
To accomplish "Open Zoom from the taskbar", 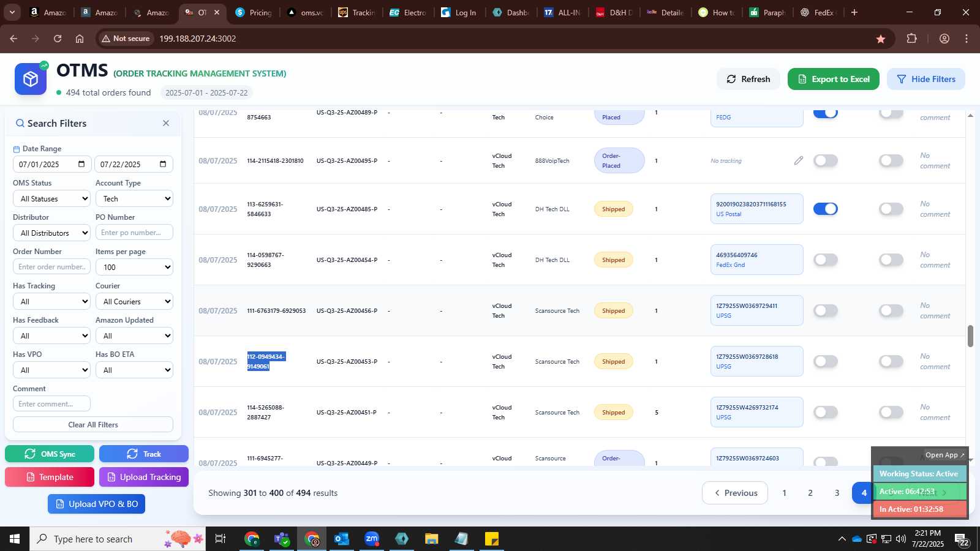I will [x=372, y=539].
